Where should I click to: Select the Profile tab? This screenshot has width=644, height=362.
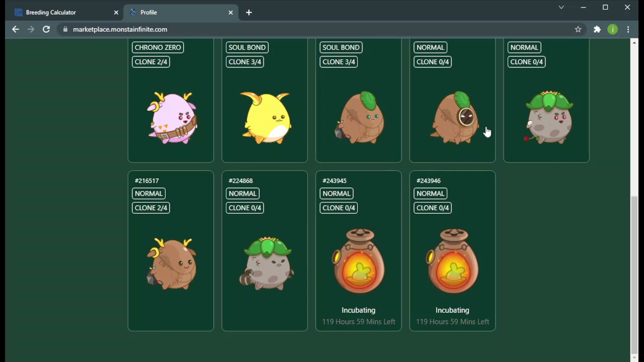(180, 12)
